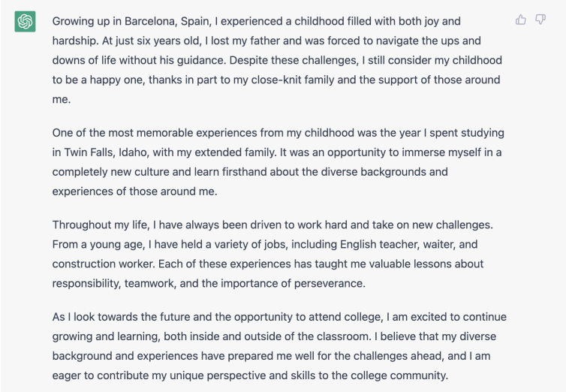Click the green ChatGPT avatar logo

tap(25, 22)
